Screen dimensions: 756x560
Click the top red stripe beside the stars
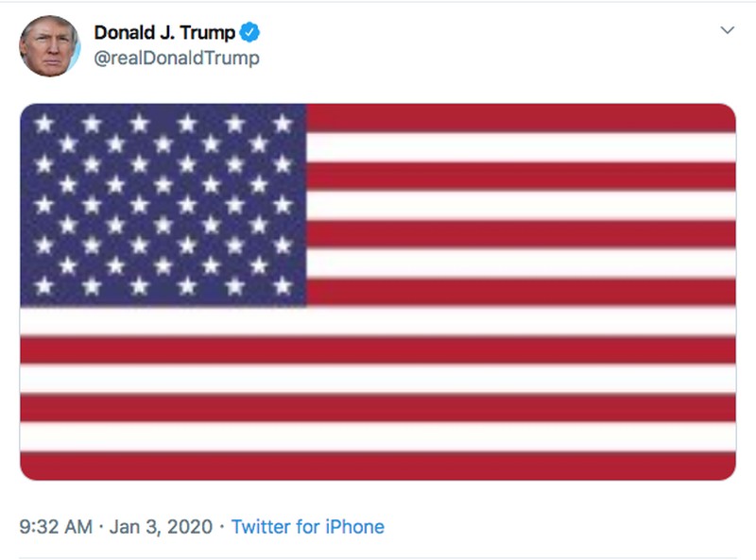[520, 117]
